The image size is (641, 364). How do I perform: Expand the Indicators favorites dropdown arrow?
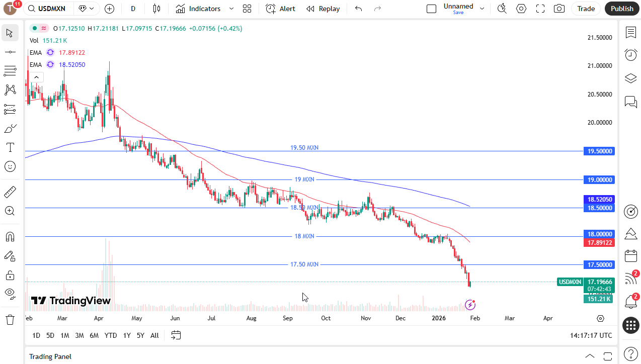point(231,9)
